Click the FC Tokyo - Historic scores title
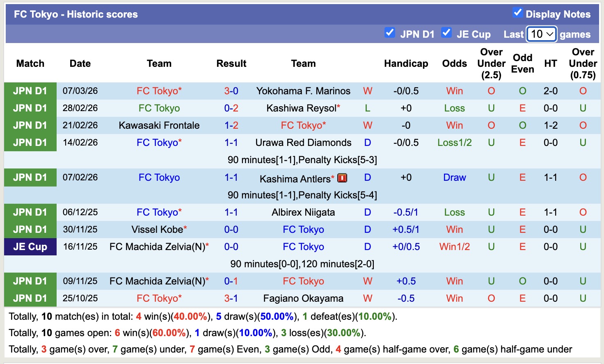This screenshot has width=604, height=364. pyautogui.click(x=75, y=14)
